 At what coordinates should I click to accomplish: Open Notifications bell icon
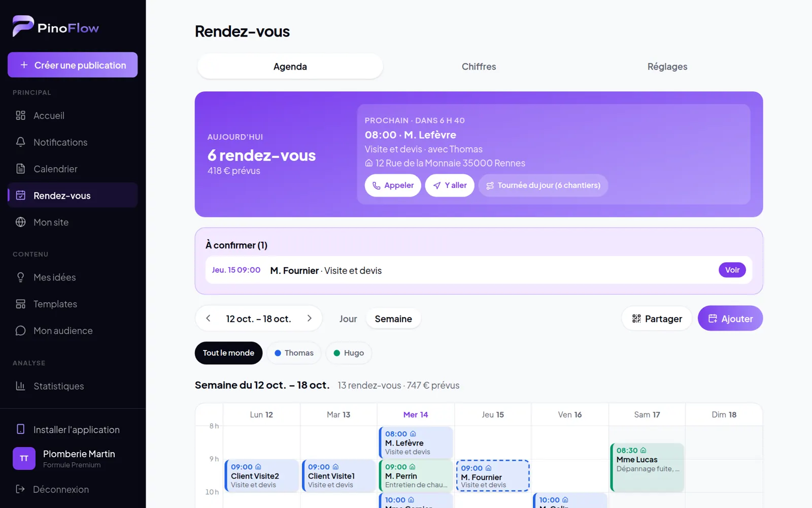[x=20, y=142]
